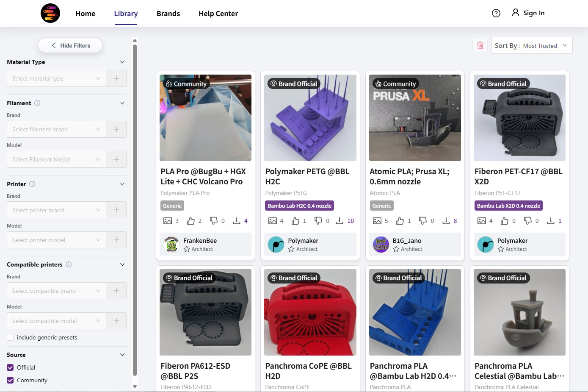
Task: Click the Sign In link
Action: pyautogui.click(x=528, y=13)
